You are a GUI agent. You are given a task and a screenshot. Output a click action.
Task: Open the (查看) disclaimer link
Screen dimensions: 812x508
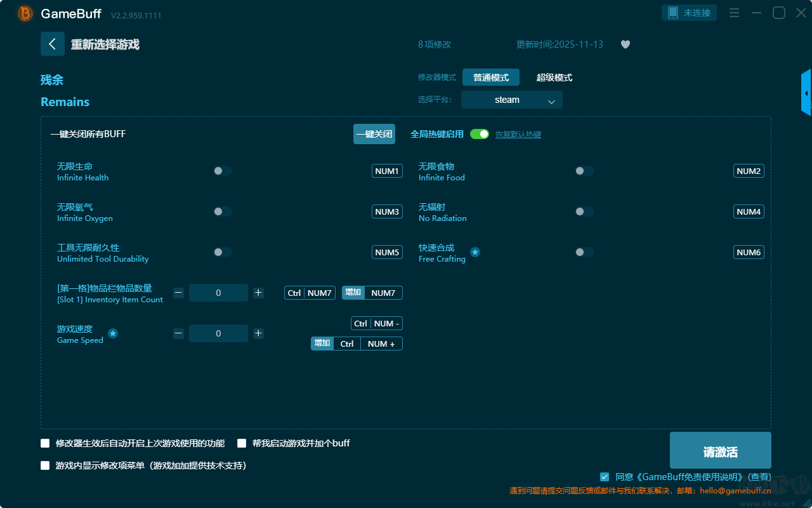(759, 477)
